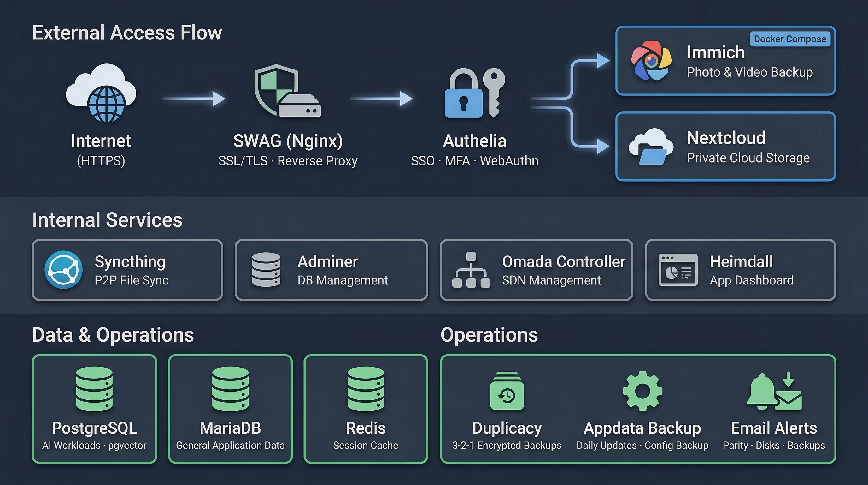868x485 pixels.
Task: Select the Data & Operations section header
Action: click(x=113, y=335)
